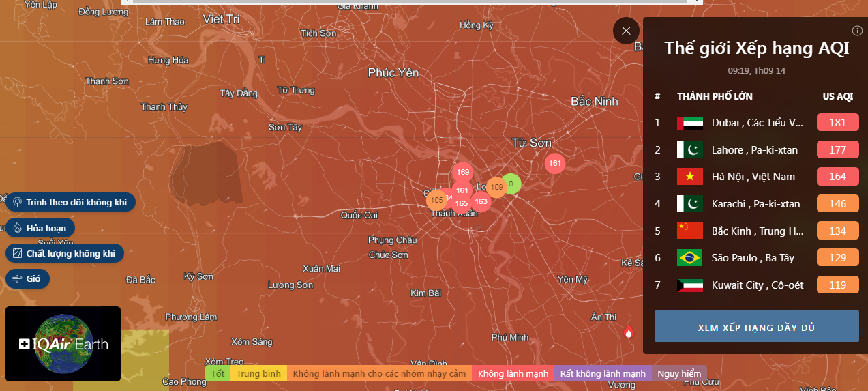The width and height of the screenshot is (868, 391).
Task: Close the world AQI ranking panel
Action: coord(626,31)
